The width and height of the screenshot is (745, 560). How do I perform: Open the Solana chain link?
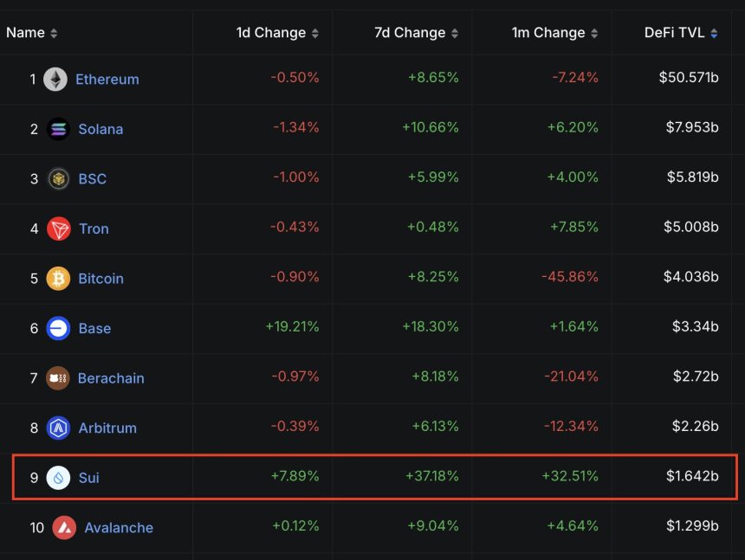click(x=100, y=129)
